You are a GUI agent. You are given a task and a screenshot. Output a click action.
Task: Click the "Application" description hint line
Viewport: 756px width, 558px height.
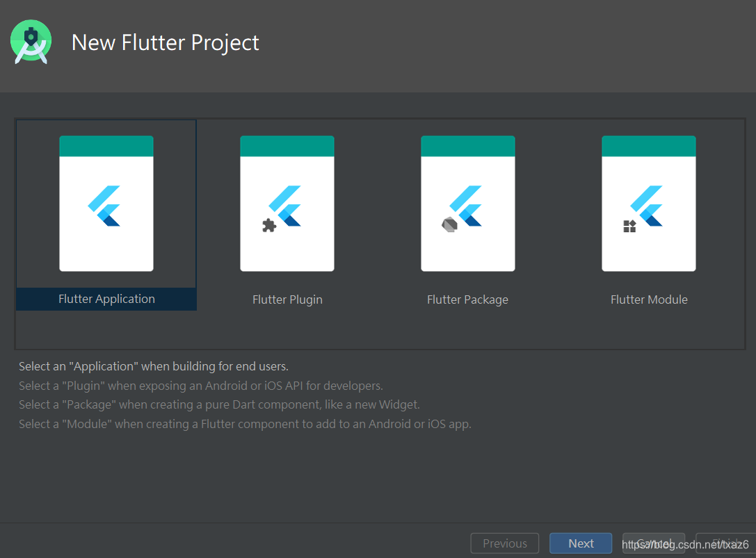tap(153, 366)
